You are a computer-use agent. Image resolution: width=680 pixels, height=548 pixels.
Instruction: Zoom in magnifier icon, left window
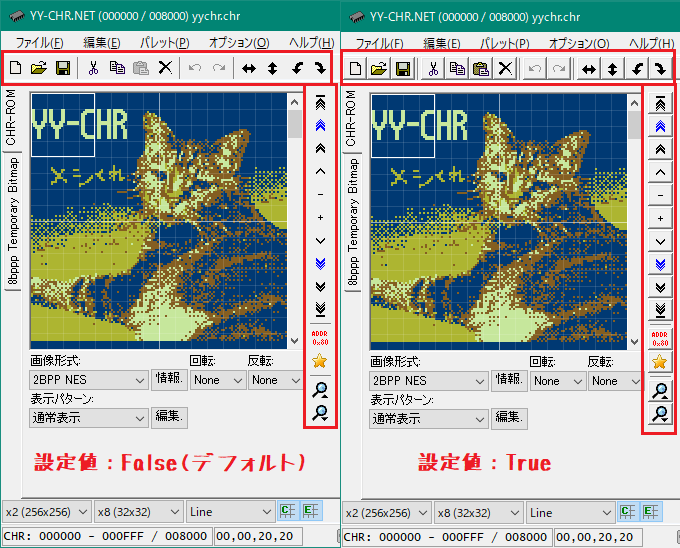pos(320,390)
